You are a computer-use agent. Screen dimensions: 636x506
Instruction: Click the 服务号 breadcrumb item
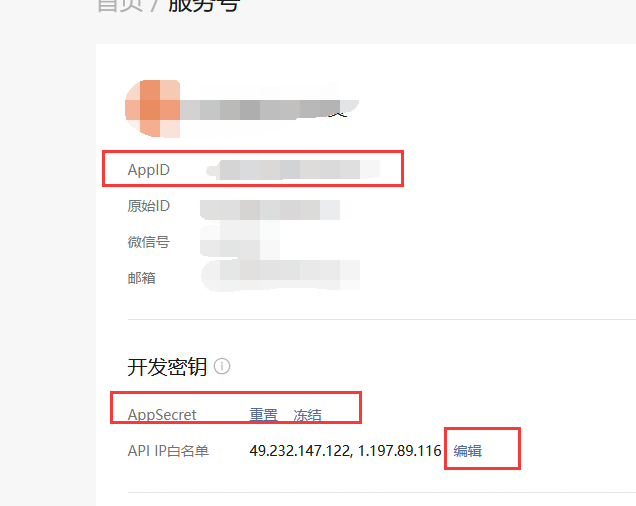[x=203, y=6]
